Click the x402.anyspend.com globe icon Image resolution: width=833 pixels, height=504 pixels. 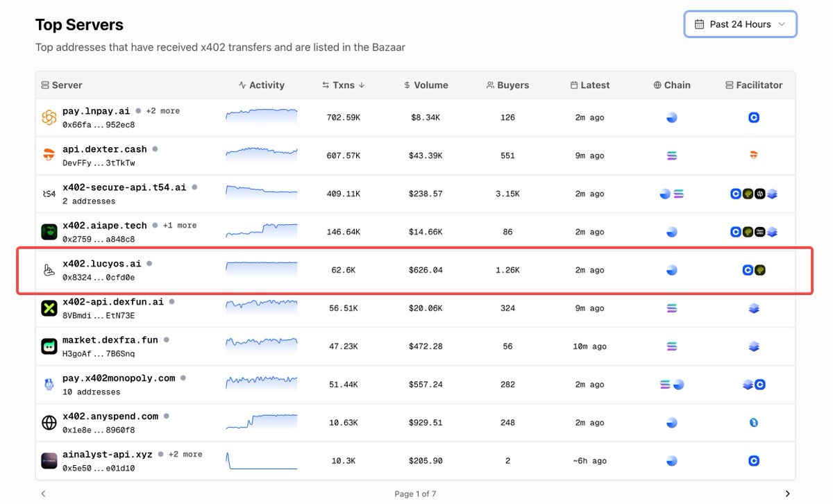[x=49, y=423]
